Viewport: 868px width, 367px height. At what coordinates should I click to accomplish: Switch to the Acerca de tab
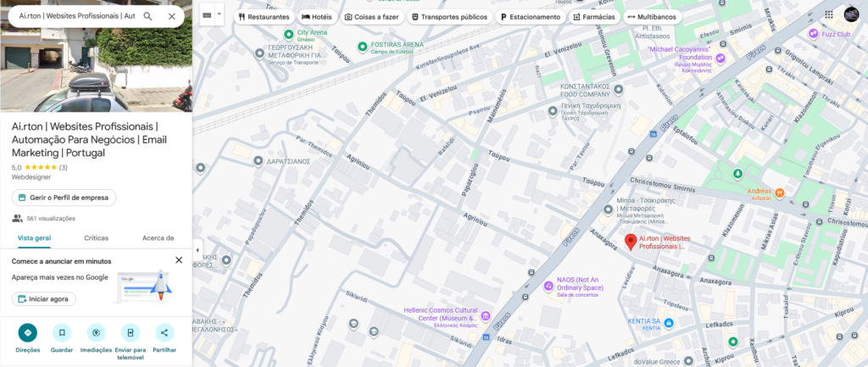click(x=159, y=238)
